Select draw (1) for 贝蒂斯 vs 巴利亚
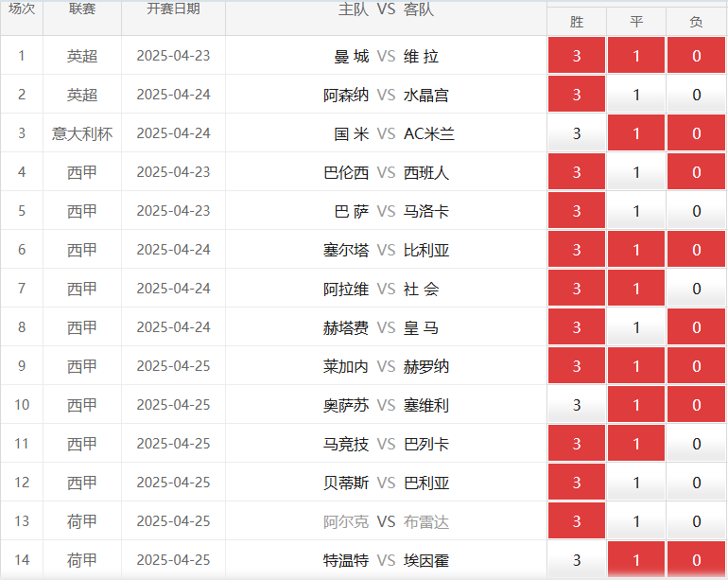This screenshot has width=728, height=580. [636, 483]
